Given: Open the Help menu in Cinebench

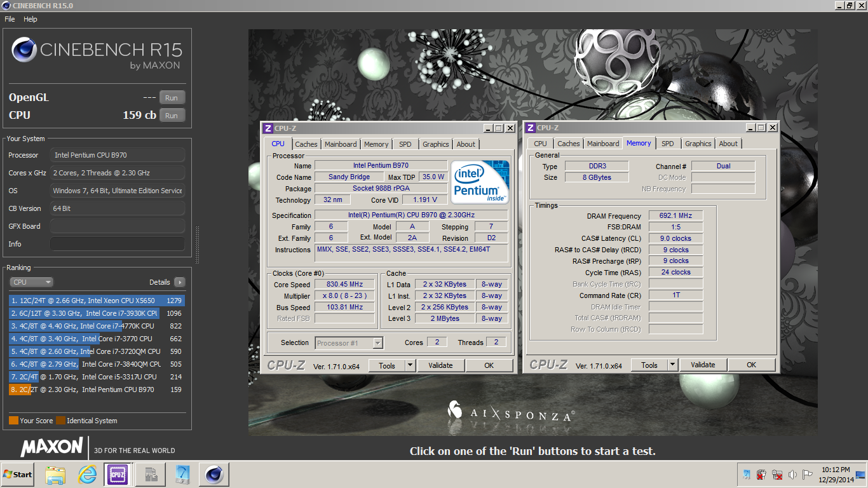Looking at the screenshot, I should [31, 19].
